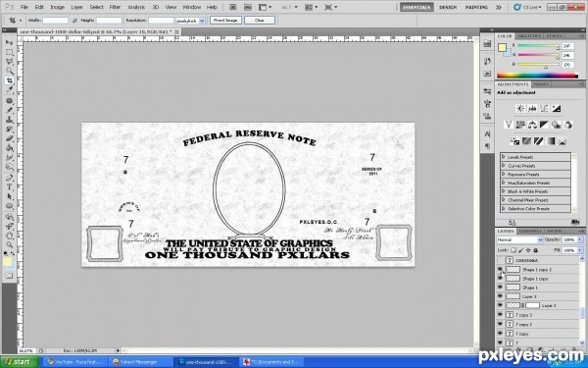588x368 pixels.
Task: Switch to the Channels tab
Action: [530, 231]
